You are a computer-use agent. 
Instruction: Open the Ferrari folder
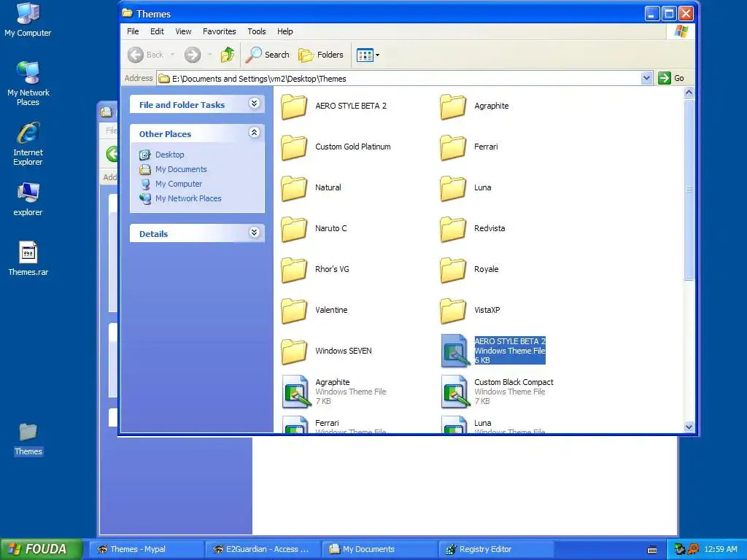(469, 147)
